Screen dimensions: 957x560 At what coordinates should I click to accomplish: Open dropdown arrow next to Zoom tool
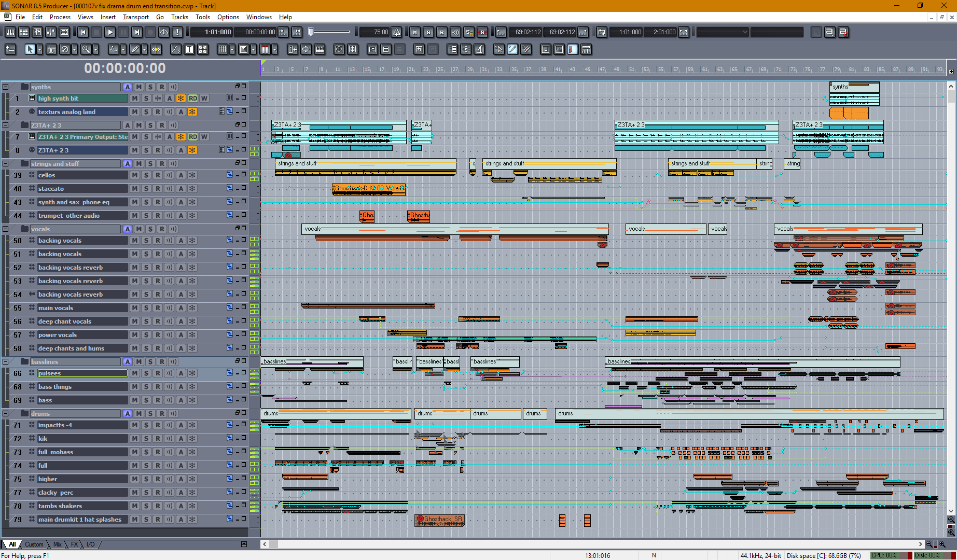coord(95,49)
